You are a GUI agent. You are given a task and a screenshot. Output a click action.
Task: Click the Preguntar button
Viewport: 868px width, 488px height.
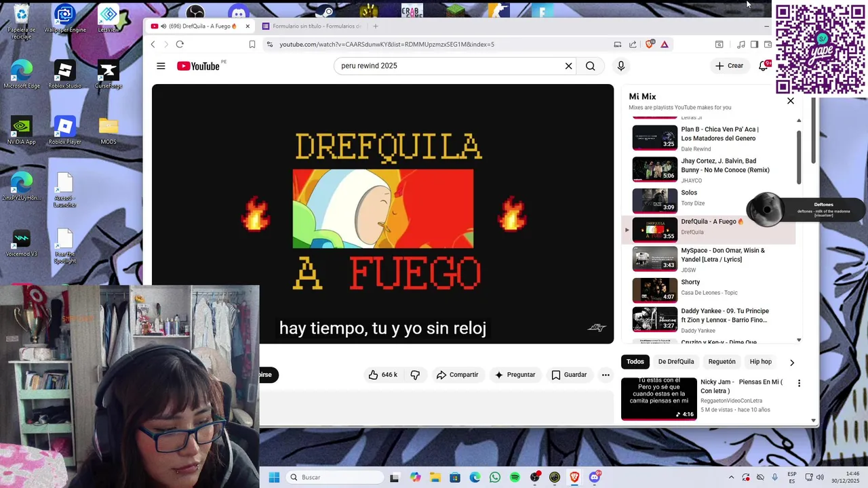point(515,375)
